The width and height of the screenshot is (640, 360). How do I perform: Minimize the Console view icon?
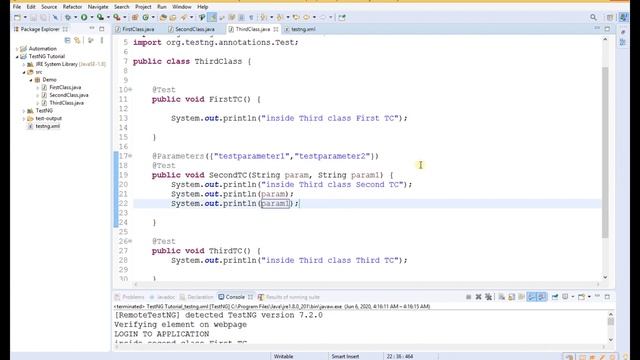[598, 296]
